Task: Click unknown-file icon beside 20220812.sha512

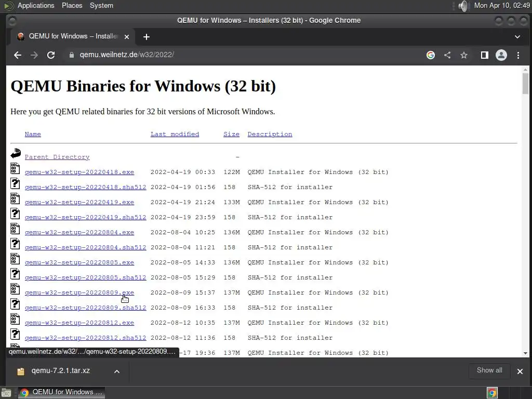Action: tap(15, 334)
